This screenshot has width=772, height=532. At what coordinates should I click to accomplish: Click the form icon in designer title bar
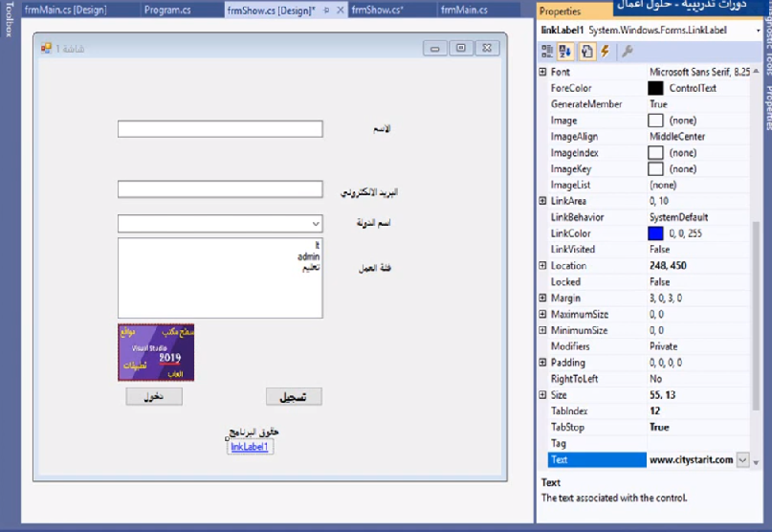tap(46, 48)
